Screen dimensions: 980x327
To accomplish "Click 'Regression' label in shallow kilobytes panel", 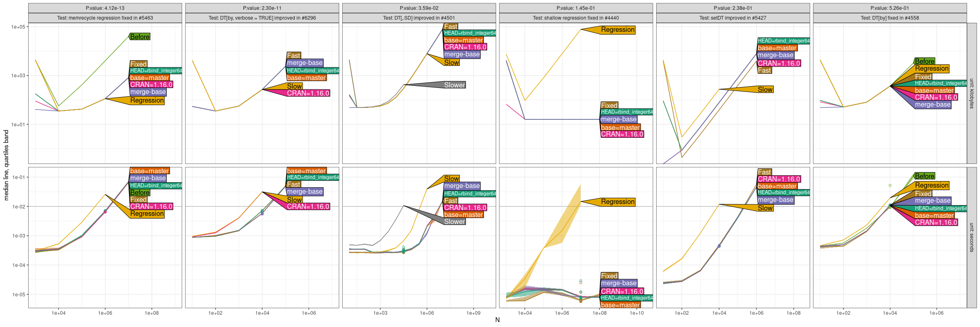I will (618, 30).
